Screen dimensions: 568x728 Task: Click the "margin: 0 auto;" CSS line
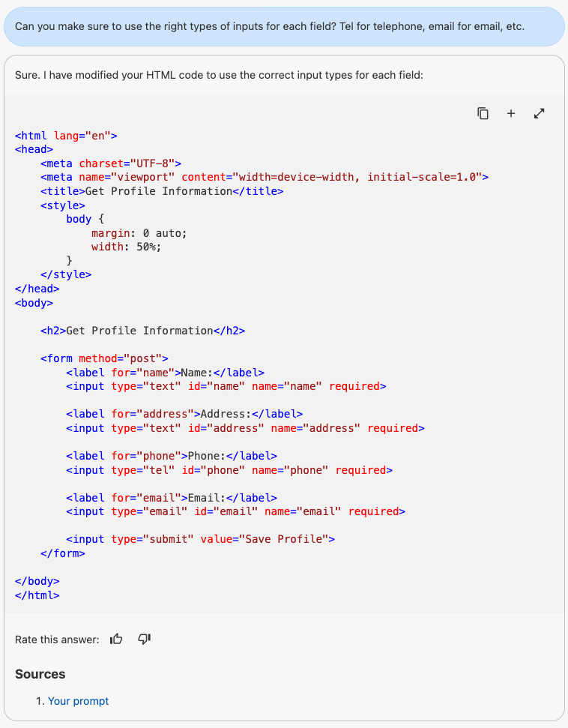click(139, 233)
